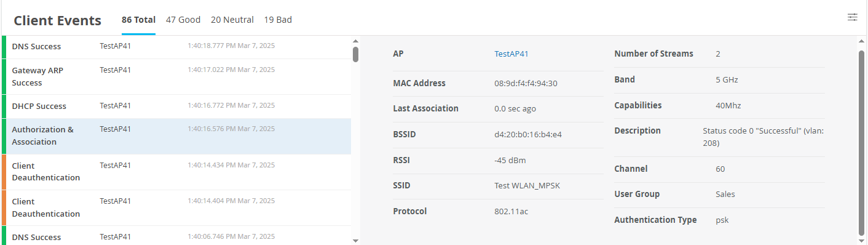Image resolution: width=868 pixels, height=245 pixels.
Task: Click the details panel scroll-up arrow
Action: [x=861, y=41]
